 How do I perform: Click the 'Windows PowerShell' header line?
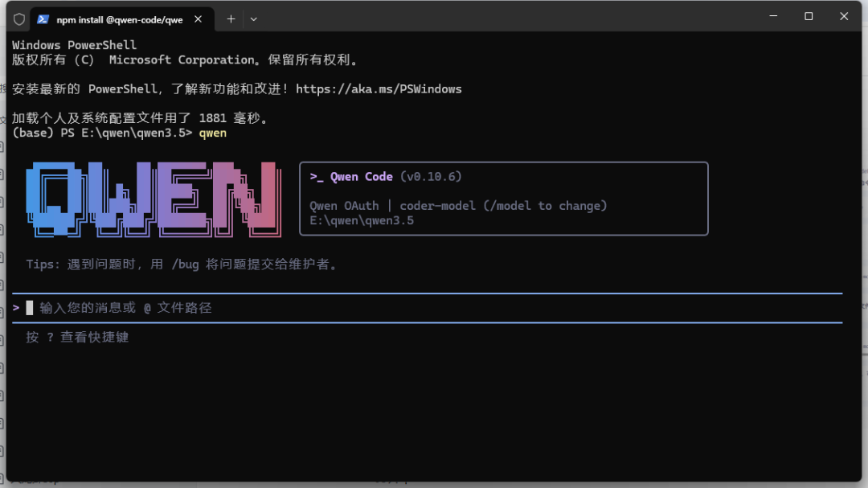[x=74, y=45]
